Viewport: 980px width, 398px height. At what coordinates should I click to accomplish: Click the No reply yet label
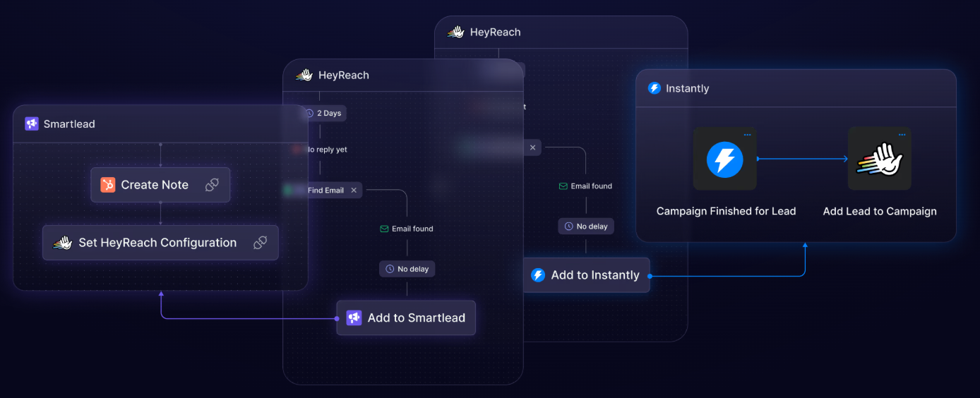[x=325, y=150]
